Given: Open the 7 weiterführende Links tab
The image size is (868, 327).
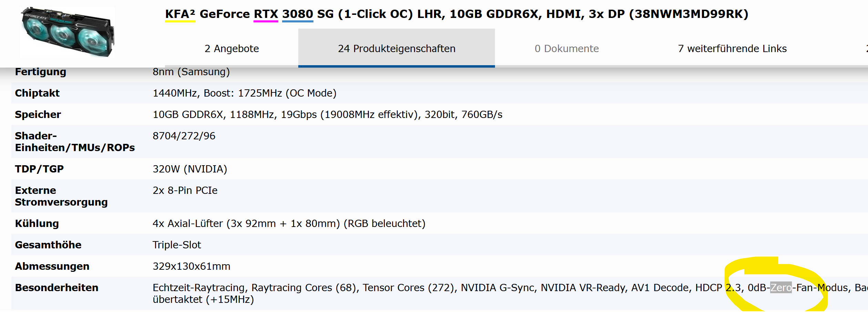Looking at the screenshot, I should (x=732, y=49).
